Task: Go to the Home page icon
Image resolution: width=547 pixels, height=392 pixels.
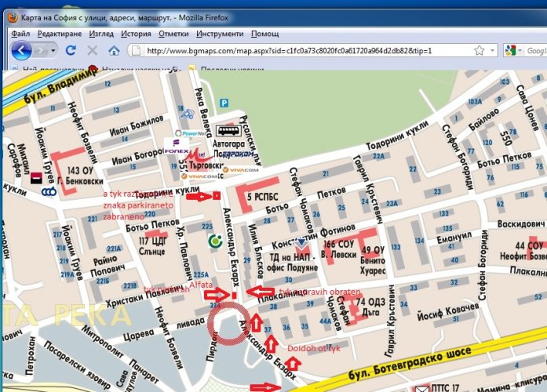Action: tap(114, 50)
